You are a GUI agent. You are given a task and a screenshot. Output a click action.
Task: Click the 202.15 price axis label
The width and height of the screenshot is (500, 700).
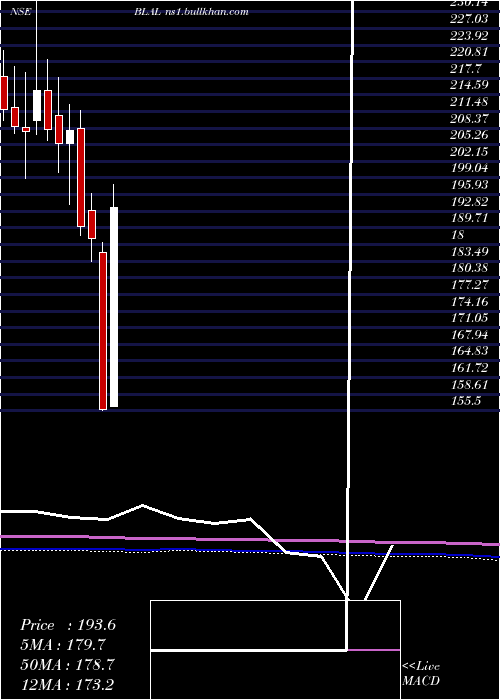(469, 152)
